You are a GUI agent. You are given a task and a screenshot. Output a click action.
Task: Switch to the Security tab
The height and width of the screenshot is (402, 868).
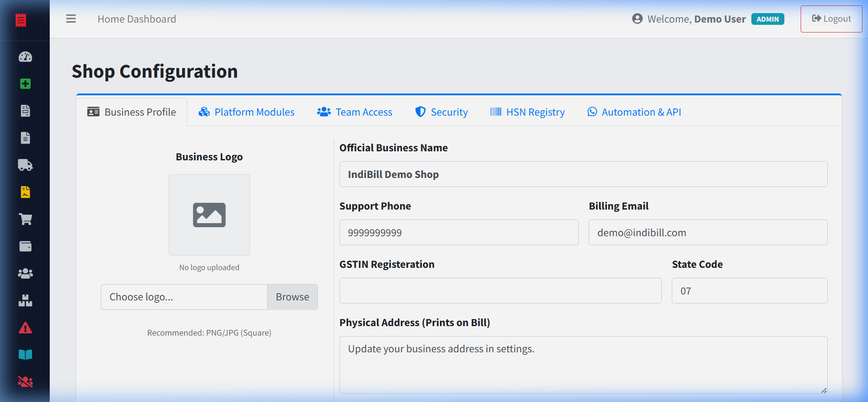[x=442, y=112]
